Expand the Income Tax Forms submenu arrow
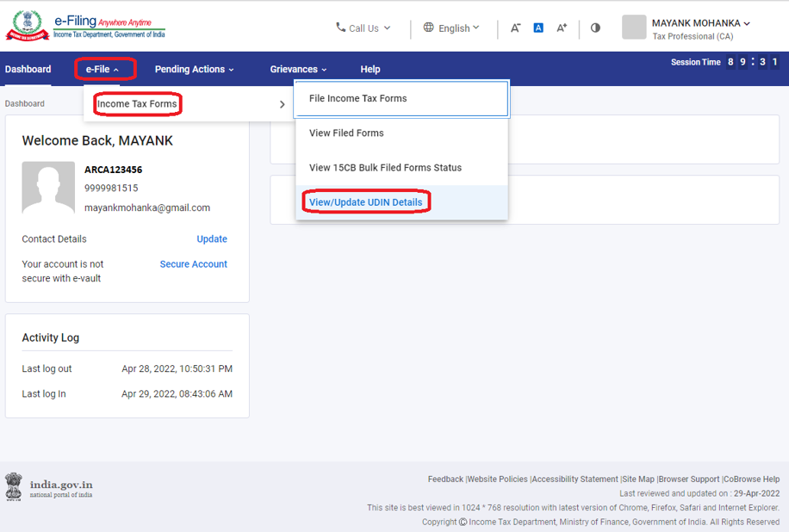The height and width of the screenshot is (532, 789). click(283, 104)
